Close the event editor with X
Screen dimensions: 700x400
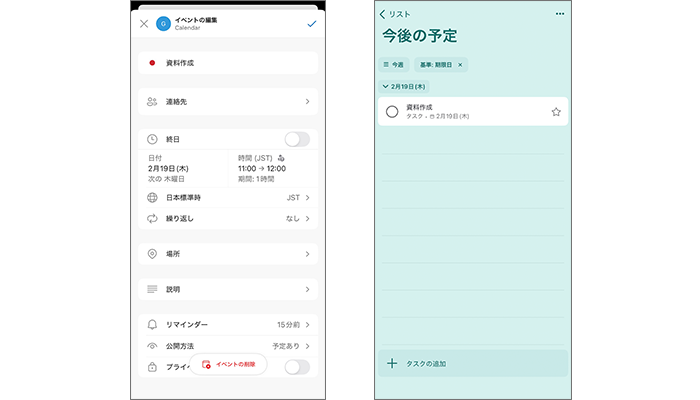pyautogui.click(x=144, y=24)
